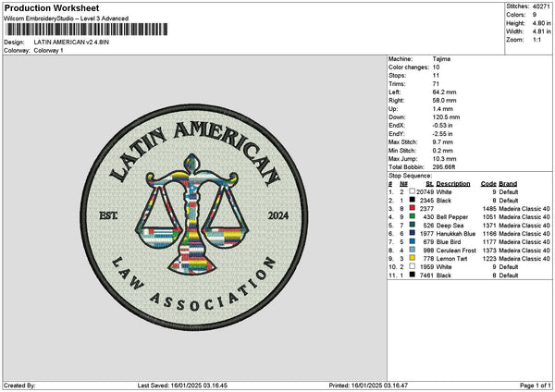Click the Created By footer label

pyautogui.click(x=19, y=386)
